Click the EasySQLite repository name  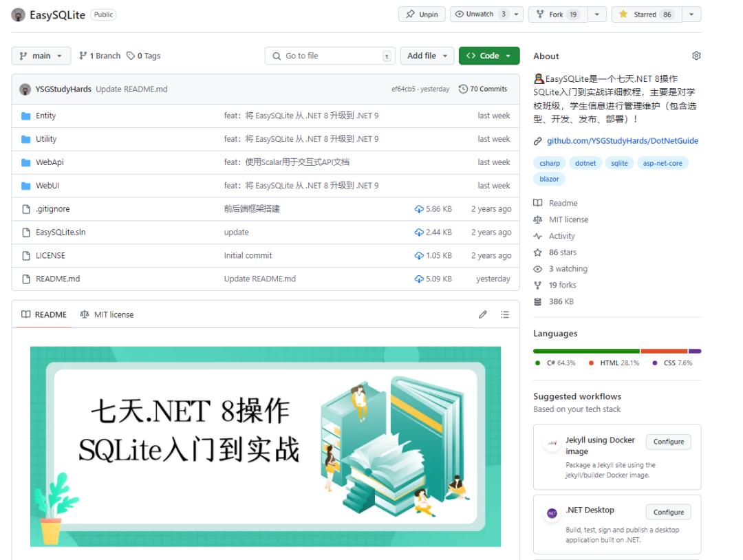[x=57, y=15]
